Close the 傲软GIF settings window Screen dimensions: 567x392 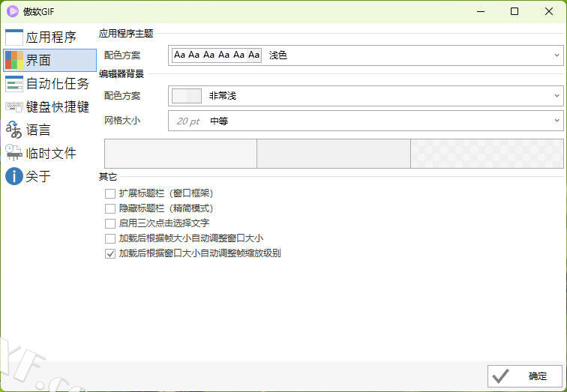(x=548, y=11)
